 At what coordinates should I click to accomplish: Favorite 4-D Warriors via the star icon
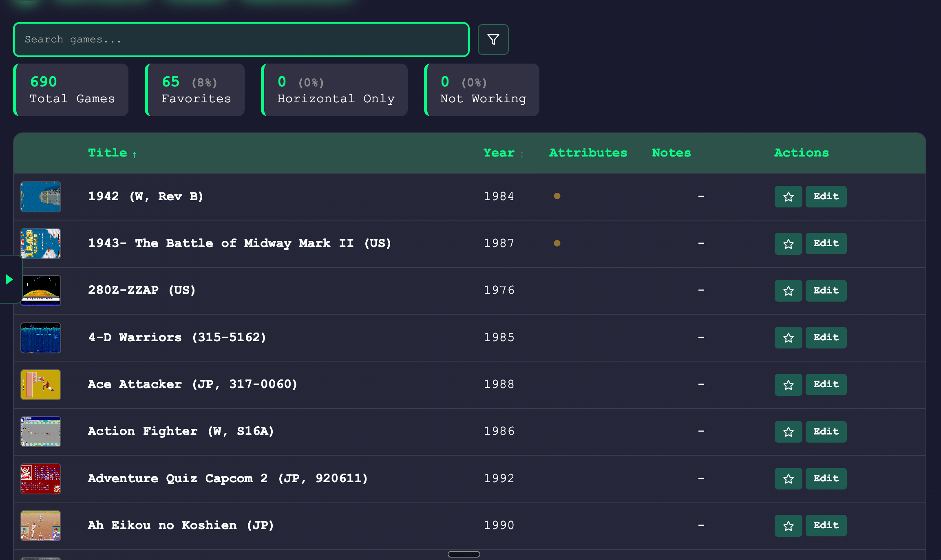[x=788, y=337]
